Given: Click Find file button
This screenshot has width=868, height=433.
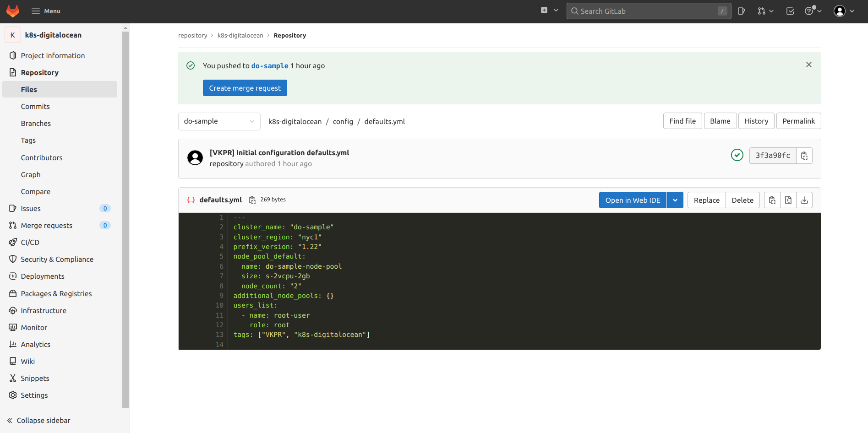Looking at the screenshot, I should [x=682, y=121].
